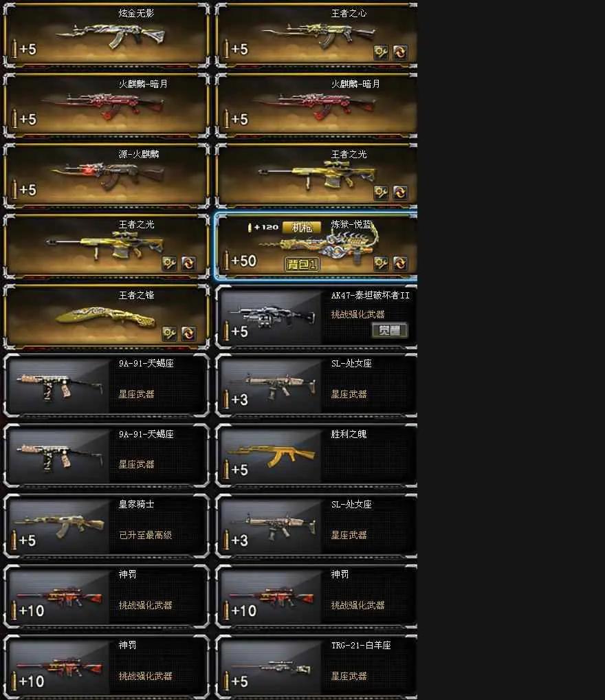
Task: Click the +120 bullet icon on 炼狱-悦蓝
Action: coord(263,227)
